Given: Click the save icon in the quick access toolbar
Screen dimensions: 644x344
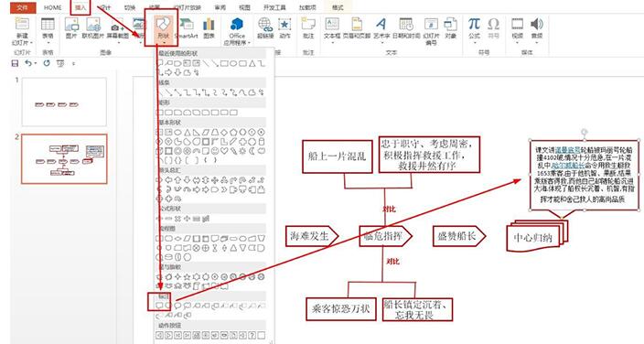Looking at the screenshot, I should tap(15, 63).
